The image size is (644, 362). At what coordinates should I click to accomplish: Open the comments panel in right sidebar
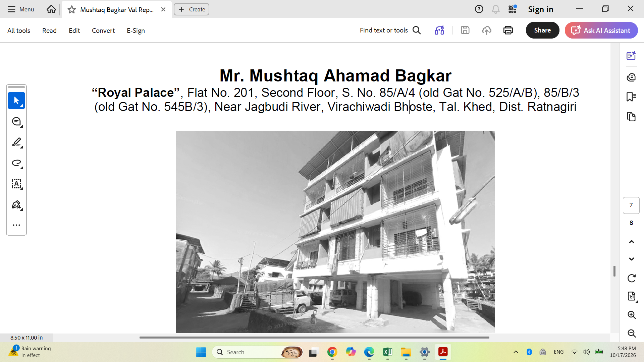point(631,77)
